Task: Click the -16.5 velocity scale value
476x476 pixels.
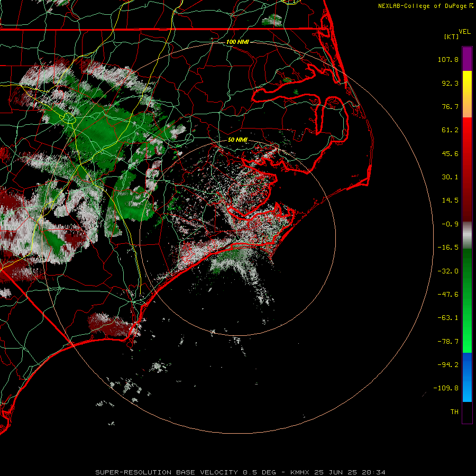Action: pyautogui.click(x=448, y=248)
